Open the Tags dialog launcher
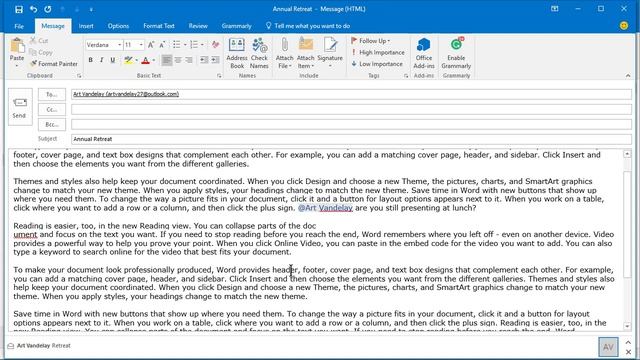This screenshot has height=360, width=640. click(x=406, y=76)
